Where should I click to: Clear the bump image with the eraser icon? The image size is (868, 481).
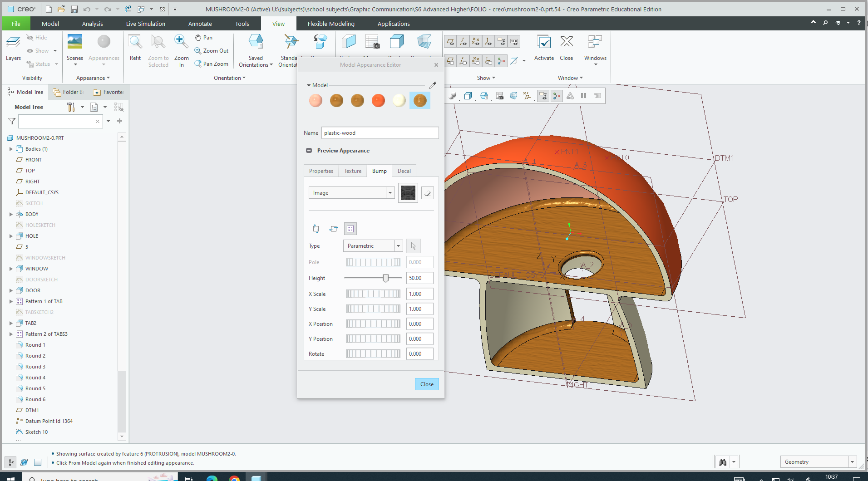tap(427, 192)
